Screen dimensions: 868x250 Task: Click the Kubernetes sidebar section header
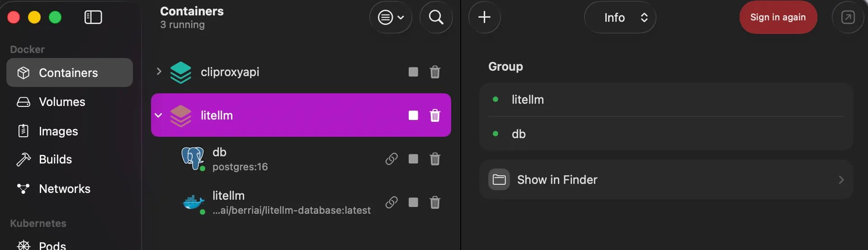coord(38,223)
